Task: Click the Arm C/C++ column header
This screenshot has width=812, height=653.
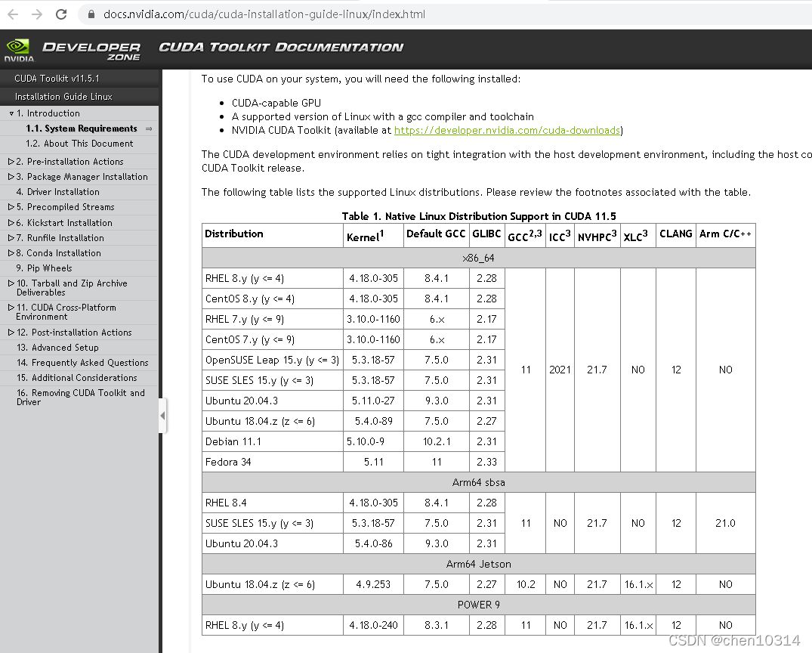Action: click(x=726, y=236)
